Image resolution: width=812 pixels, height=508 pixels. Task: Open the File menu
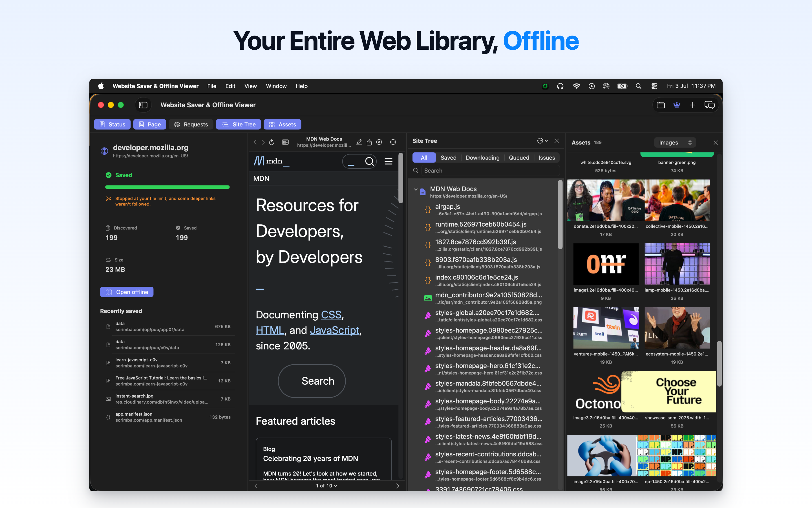212,86
